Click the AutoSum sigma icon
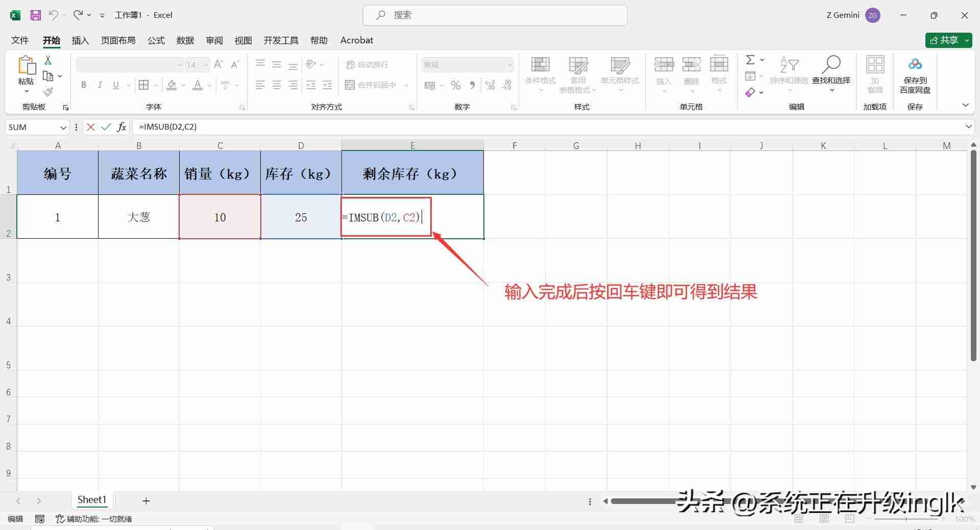Screen dimensions: 980x530 pos(750,60)
